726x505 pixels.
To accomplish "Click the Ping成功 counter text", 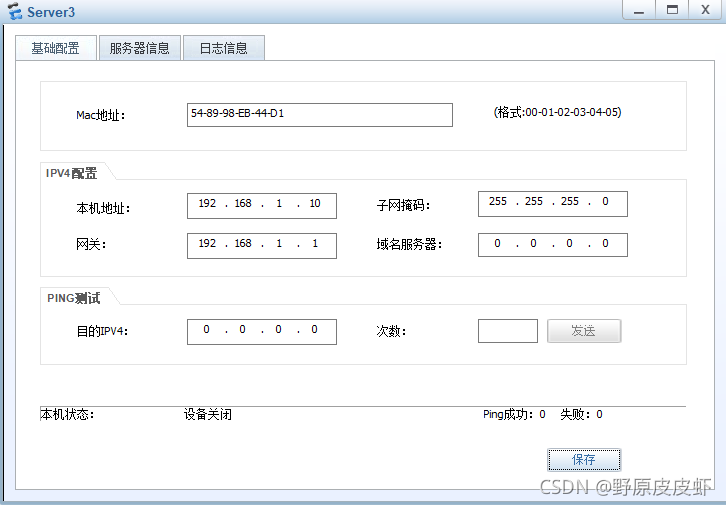I will pyautogui.click(x=514, y=414).
